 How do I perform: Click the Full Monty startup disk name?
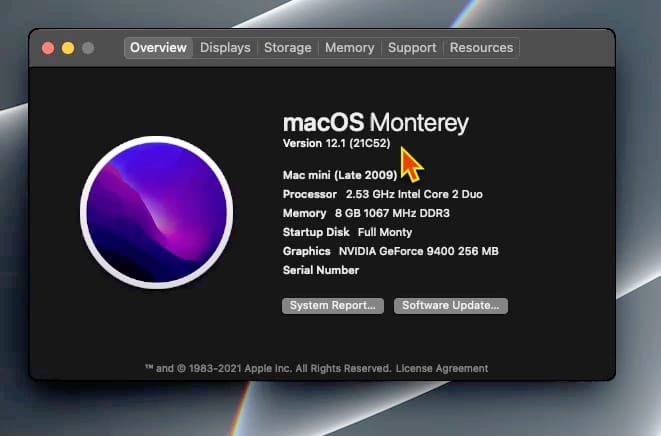385,232
